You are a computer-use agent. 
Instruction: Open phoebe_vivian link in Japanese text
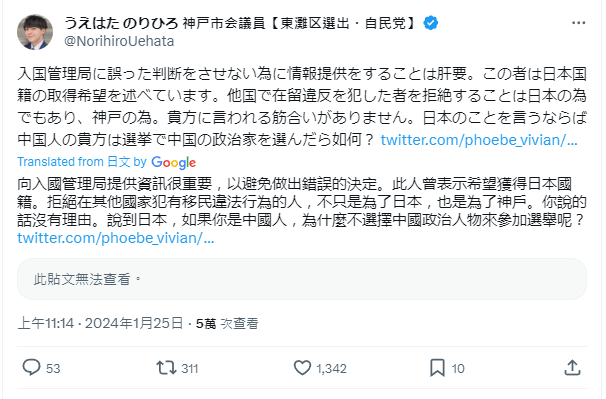(x=479, y=140)
